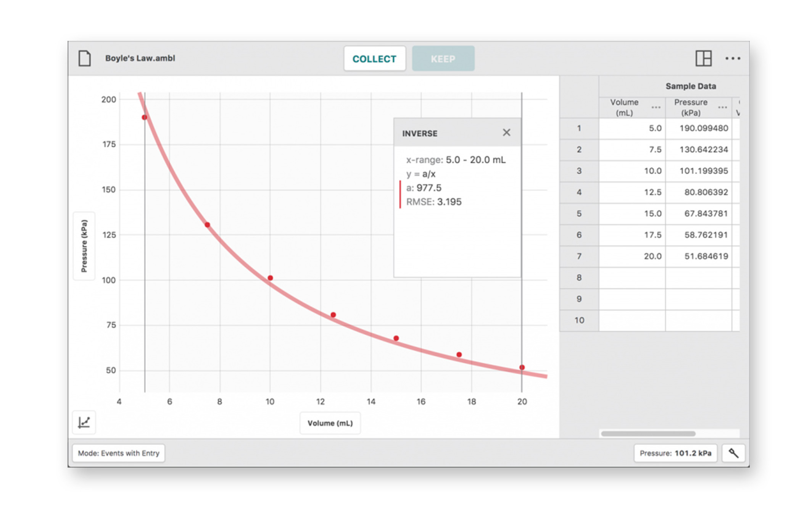
Task: Click the data table horizontal scrollbar
Action: pyautogui.click(x=648, y=434)
